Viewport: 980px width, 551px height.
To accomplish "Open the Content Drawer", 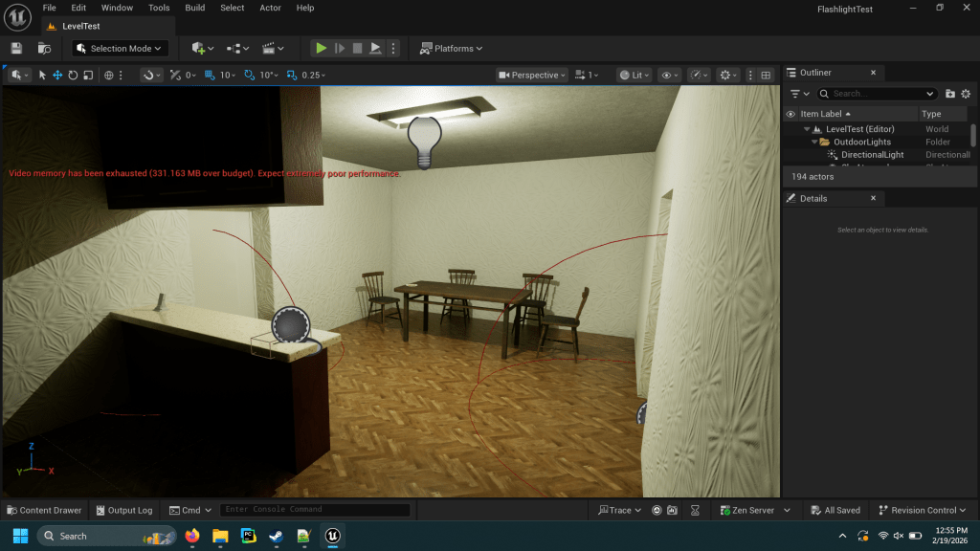I will tap(44, 510).
